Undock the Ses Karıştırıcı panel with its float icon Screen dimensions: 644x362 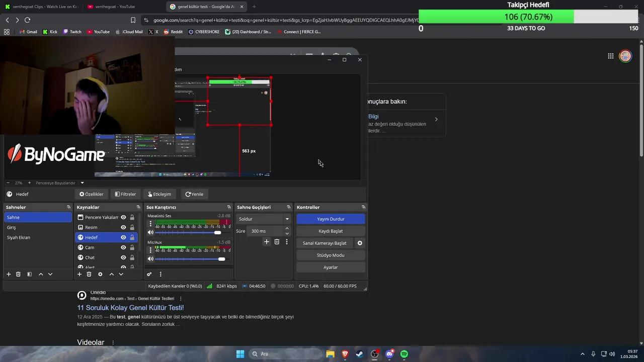[x=229, y=207]
